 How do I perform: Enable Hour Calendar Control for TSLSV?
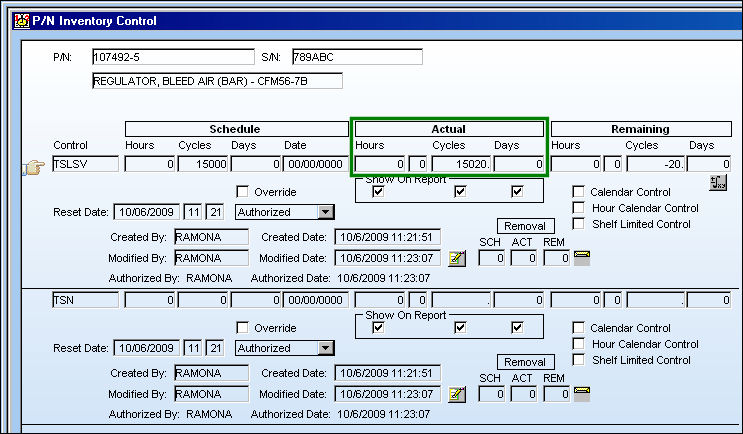[x=578, y=208]
